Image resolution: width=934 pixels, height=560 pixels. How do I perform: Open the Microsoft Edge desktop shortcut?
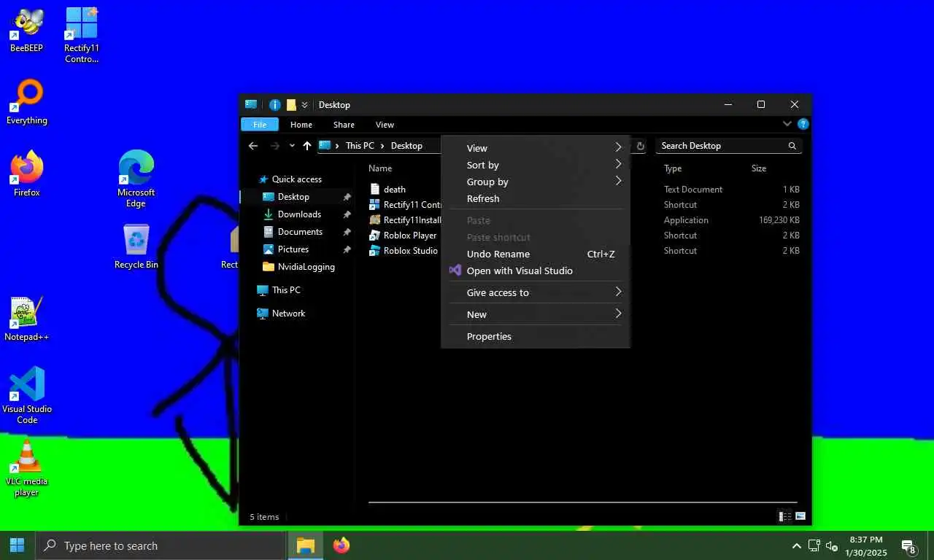point(136,179)
